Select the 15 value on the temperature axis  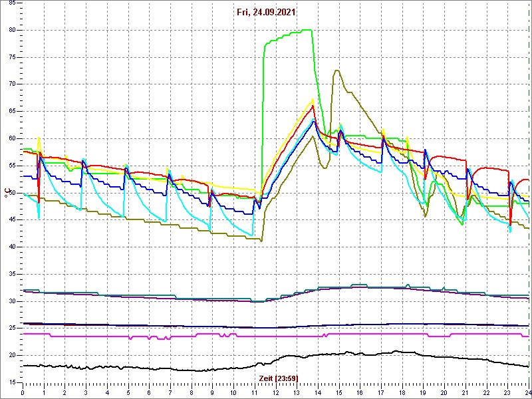[11, 383]
